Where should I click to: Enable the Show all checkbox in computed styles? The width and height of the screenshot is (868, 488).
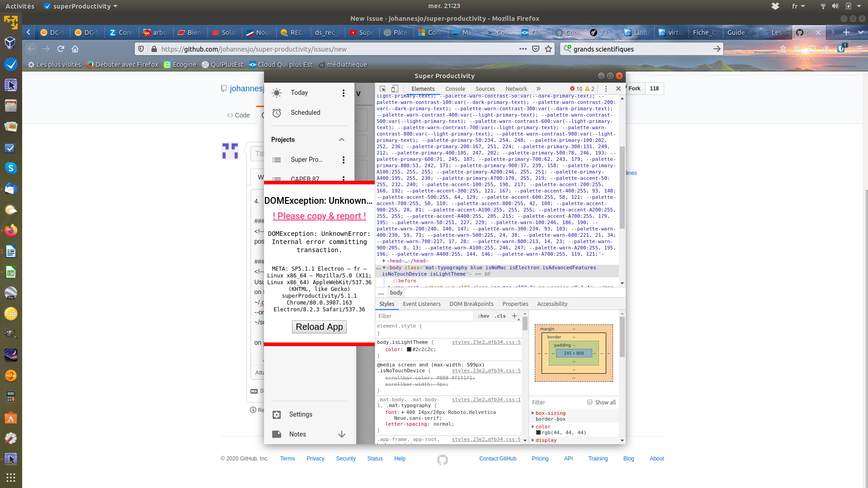[589, 402]
